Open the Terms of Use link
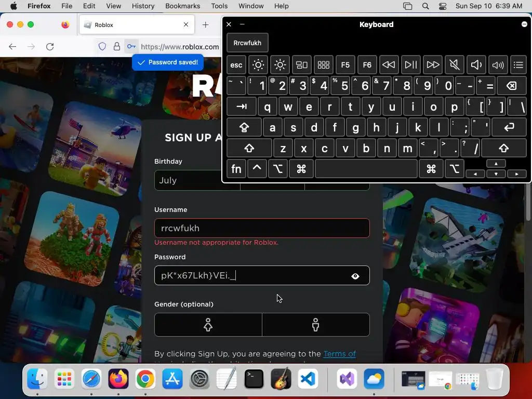Viewport: 532px width, 399px height. [339, 354]
